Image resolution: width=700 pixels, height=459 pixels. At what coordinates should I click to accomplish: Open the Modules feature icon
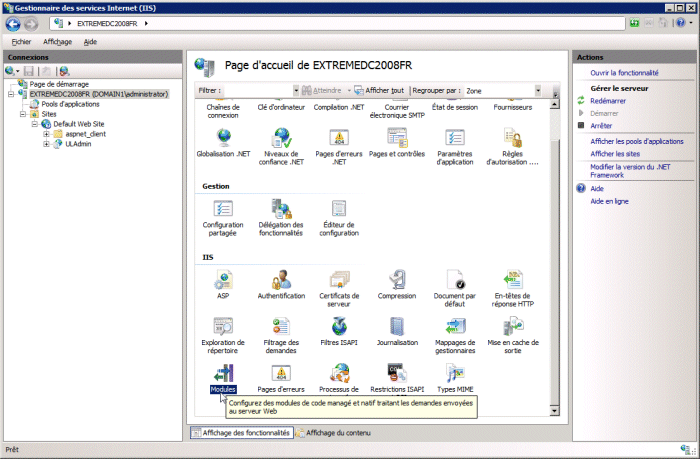pyautogui.click(x=223, y=379)
